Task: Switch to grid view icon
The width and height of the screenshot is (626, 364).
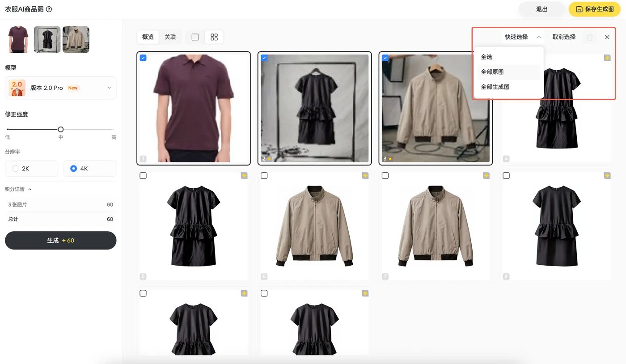Action: coord(214,37)
